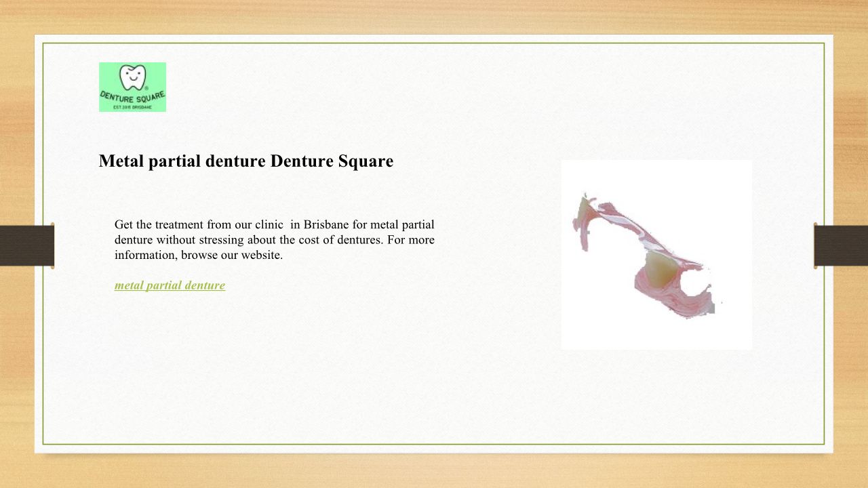Click the wooden background below the slide
This screenshot has width=868, height=488.
point(434,471)
